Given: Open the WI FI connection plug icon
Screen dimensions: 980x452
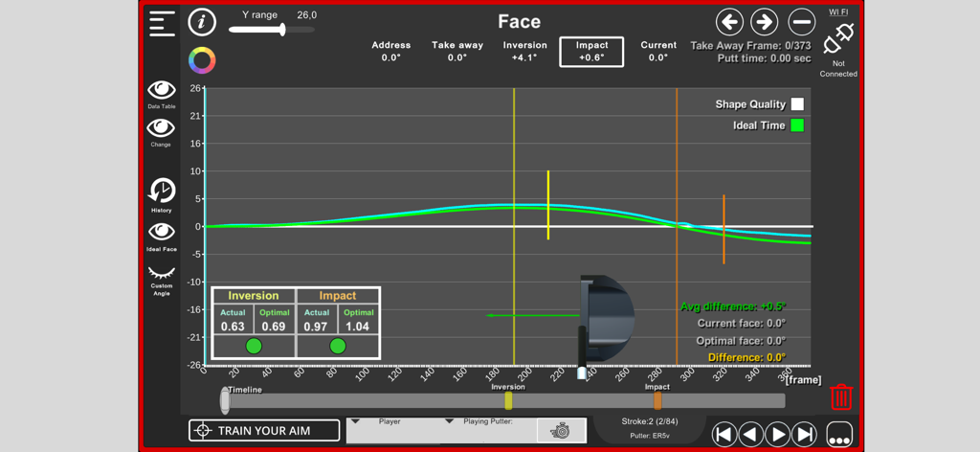Looking at the screenshot, I should (838, 38).
